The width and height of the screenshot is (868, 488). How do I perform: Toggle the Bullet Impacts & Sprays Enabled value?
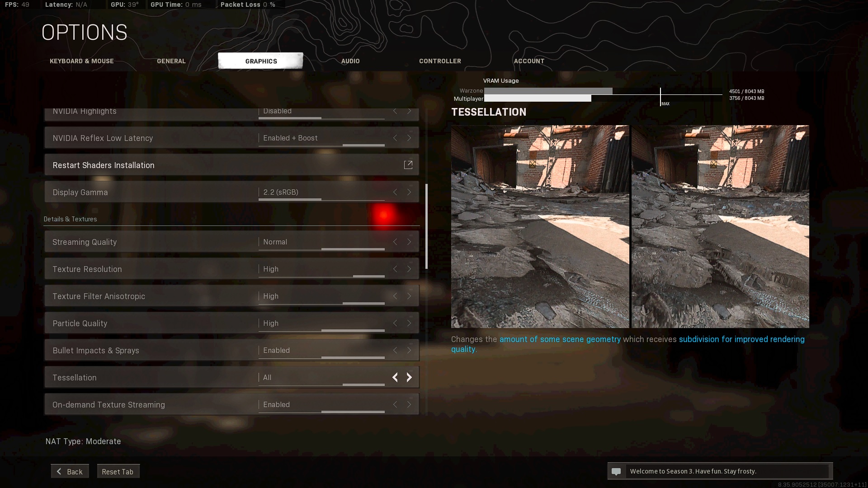click(276, 350)
